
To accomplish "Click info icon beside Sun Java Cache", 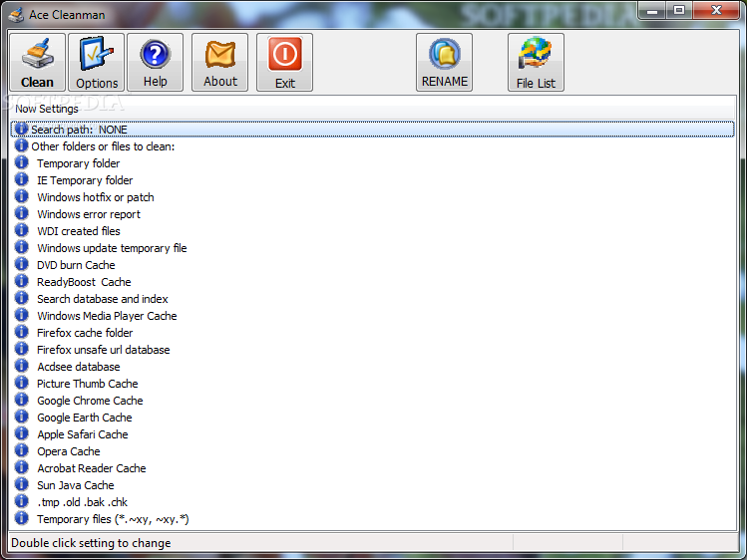I will 21,485.
